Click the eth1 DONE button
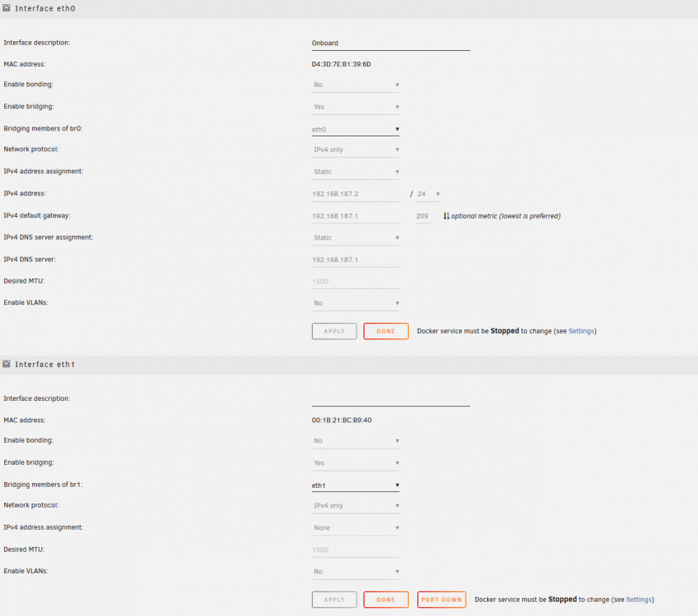 tap(386, 600)
